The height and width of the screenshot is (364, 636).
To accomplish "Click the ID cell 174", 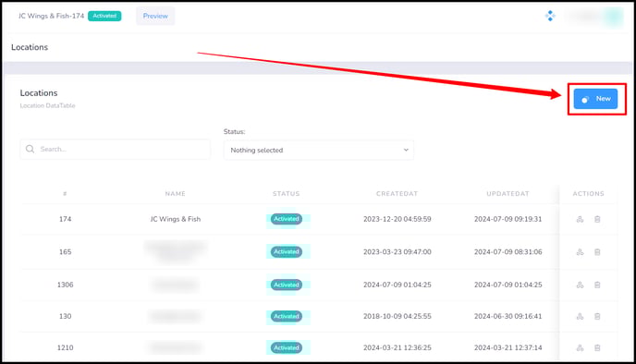I will point(65,219).
